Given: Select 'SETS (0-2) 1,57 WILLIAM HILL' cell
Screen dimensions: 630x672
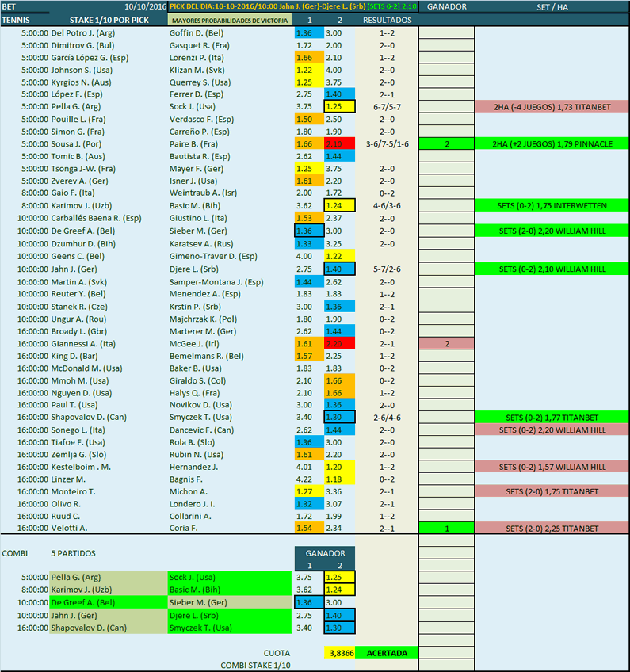Looking at the screenshot, I should [552, 467].
